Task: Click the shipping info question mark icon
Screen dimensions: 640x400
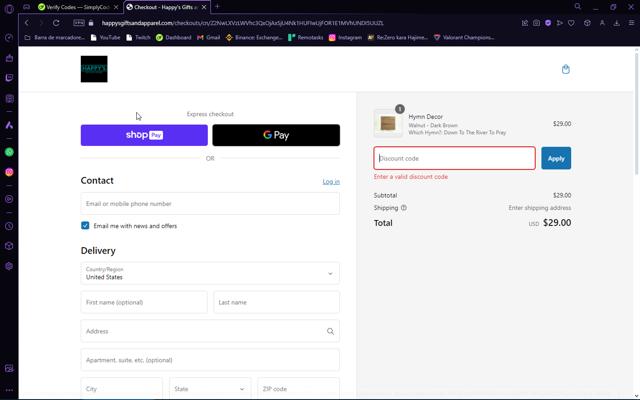Action: (404, 208)
